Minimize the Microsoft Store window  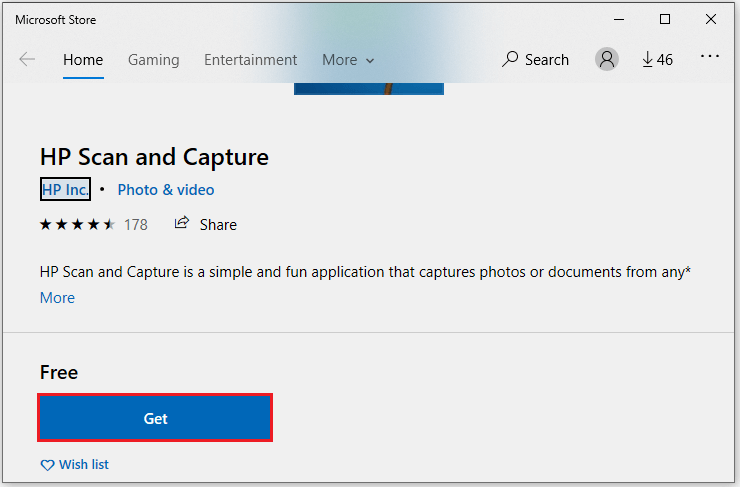pos(619,19)
